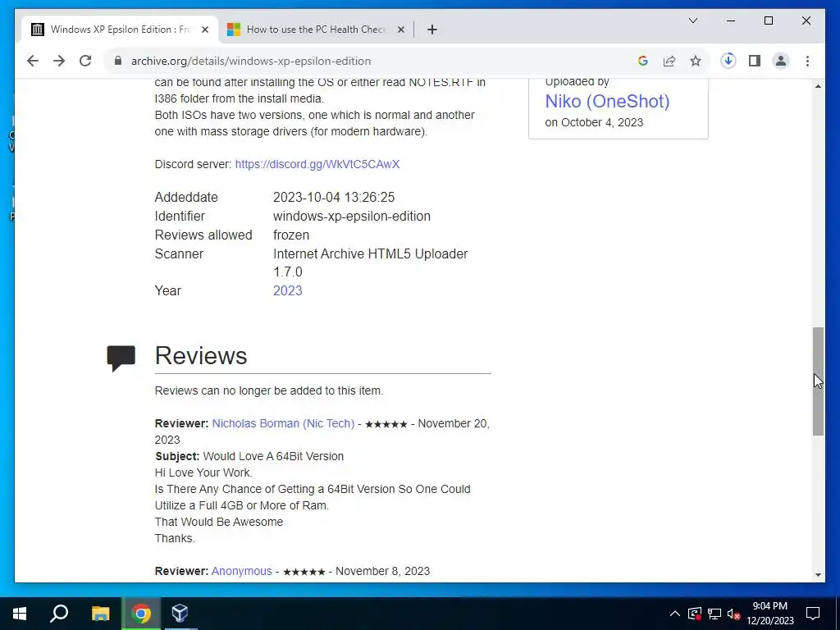This screenshot has width=840, height=630.
Task: Close the PC Health Check tab
Action: click(x=400, y=30)
